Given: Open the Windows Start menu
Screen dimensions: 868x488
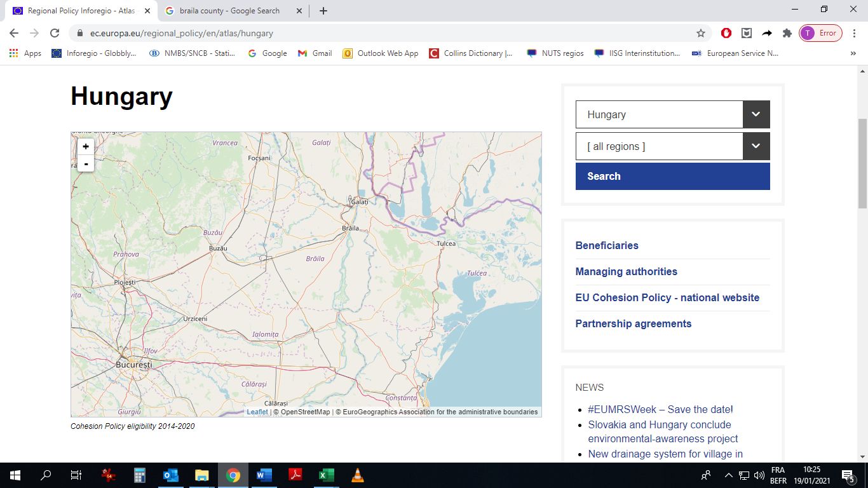Looking at the screenshot, I should (x=15, y=475).
